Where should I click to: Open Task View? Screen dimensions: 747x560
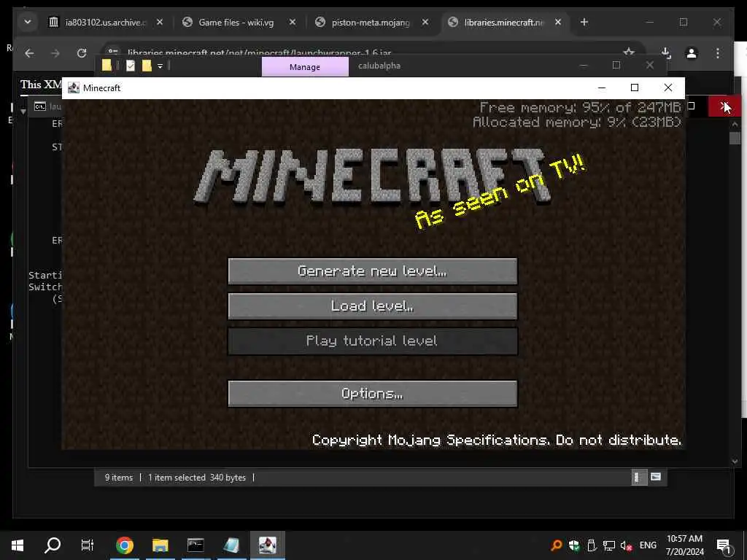[88, 545]
